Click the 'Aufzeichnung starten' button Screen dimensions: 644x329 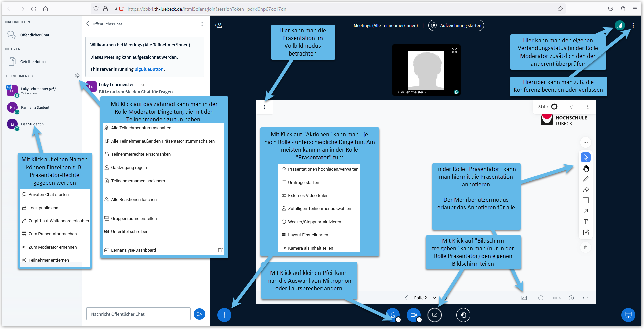point(456,25)
